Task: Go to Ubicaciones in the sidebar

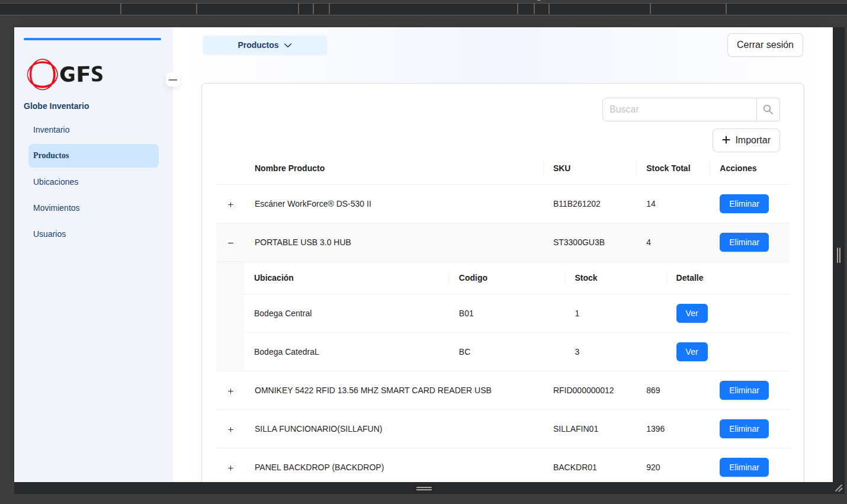Action: tap(56, 182)
